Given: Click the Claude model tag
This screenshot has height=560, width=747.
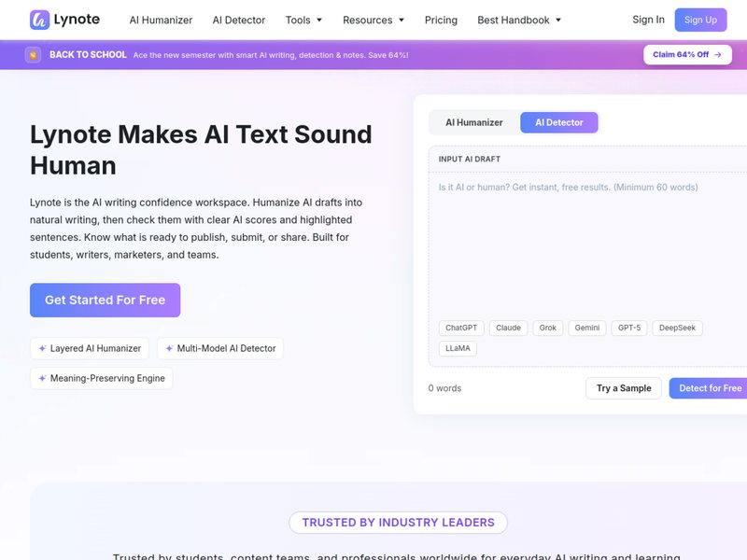Looking at the screenshot, I should pos(508,328).
